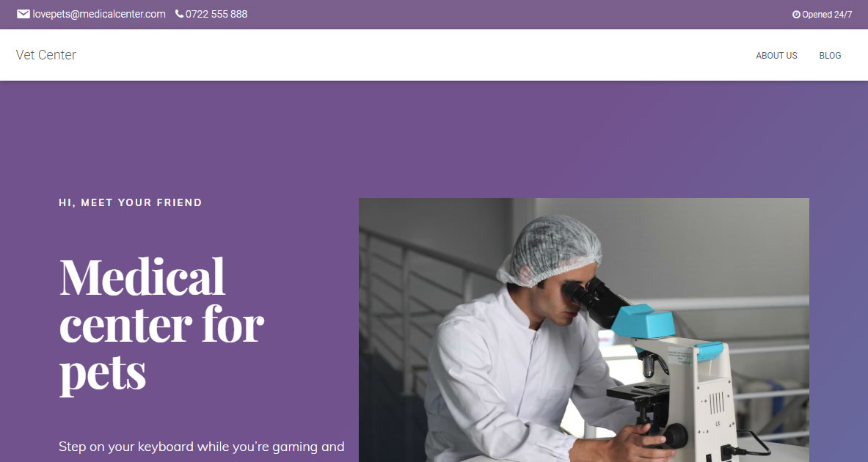
Task: Click the microscope's blue head in photo
Action: coord(643,321)
